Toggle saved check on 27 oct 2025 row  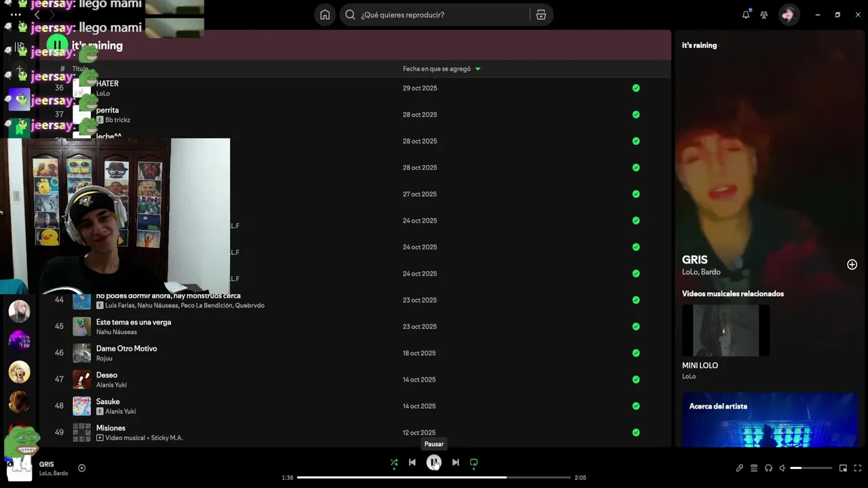pyautogui.click(x=636, y=194)
